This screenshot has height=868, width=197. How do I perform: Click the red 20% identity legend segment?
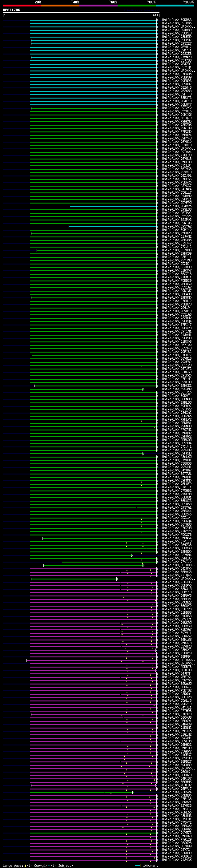coord(22,6)
